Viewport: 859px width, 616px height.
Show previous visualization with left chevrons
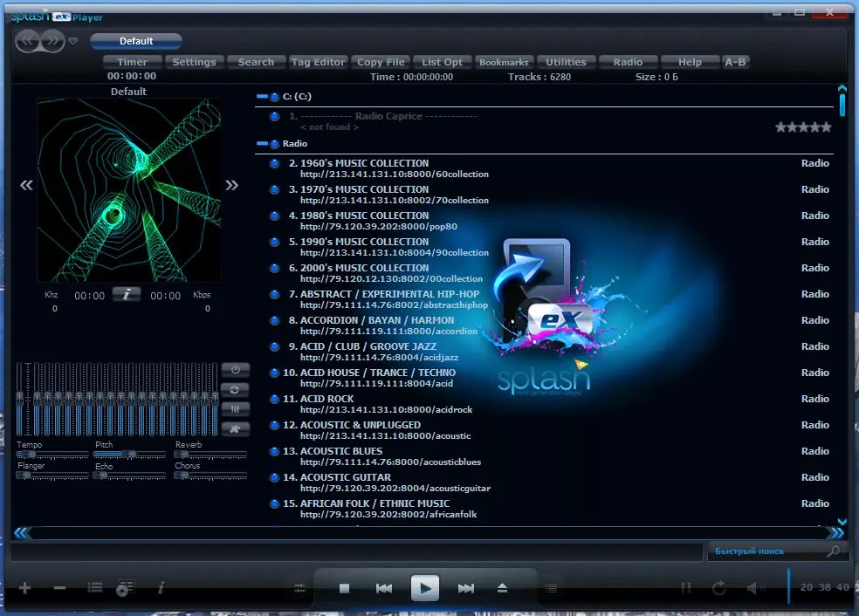(26, 185)
